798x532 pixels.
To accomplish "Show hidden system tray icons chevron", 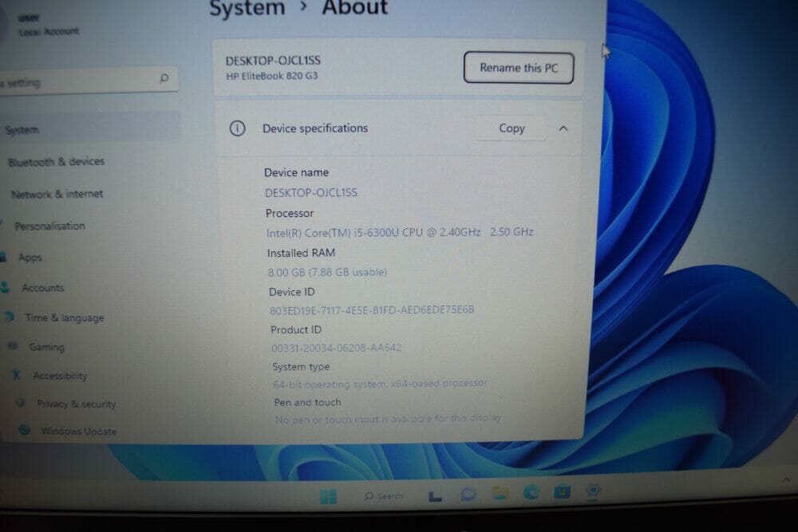I will (786, 479).
